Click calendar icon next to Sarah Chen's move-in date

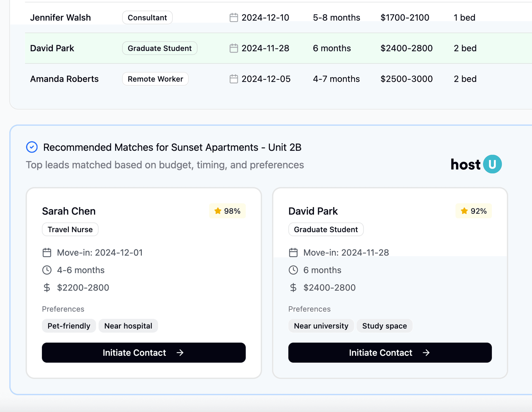click(47, 253)
